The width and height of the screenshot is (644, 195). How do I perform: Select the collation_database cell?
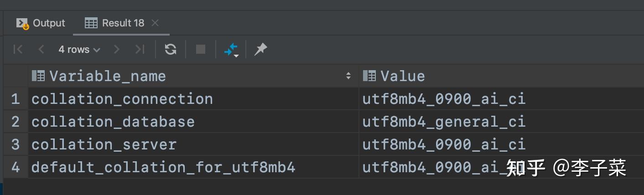(x=113, y=122)
